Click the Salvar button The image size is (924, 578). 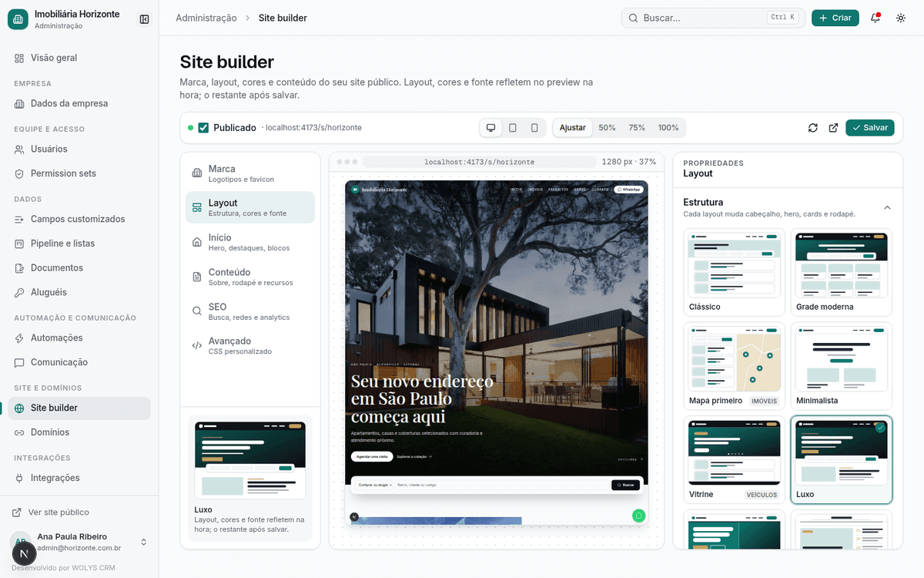pyautogui.click(x=870, y=128)
